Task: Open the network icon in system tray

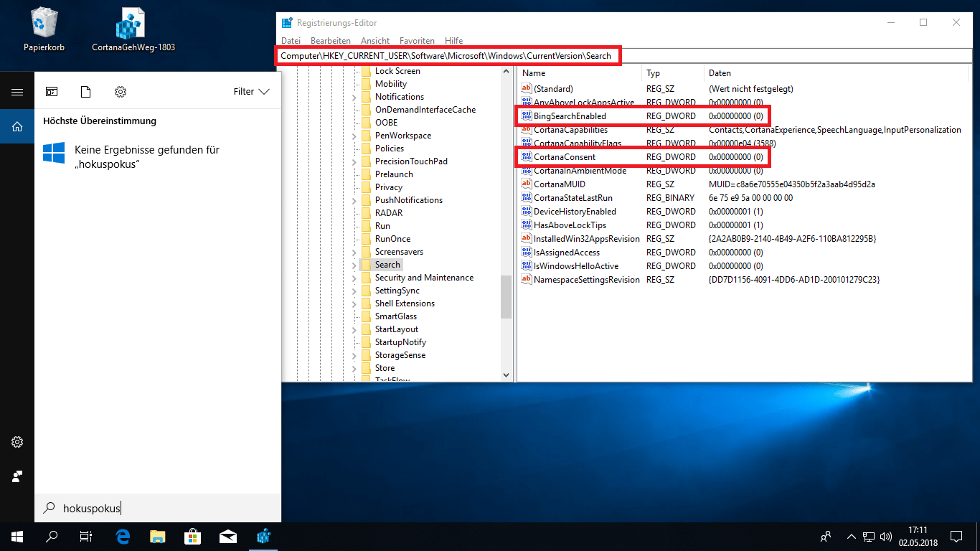Action: tap(868, 536)
